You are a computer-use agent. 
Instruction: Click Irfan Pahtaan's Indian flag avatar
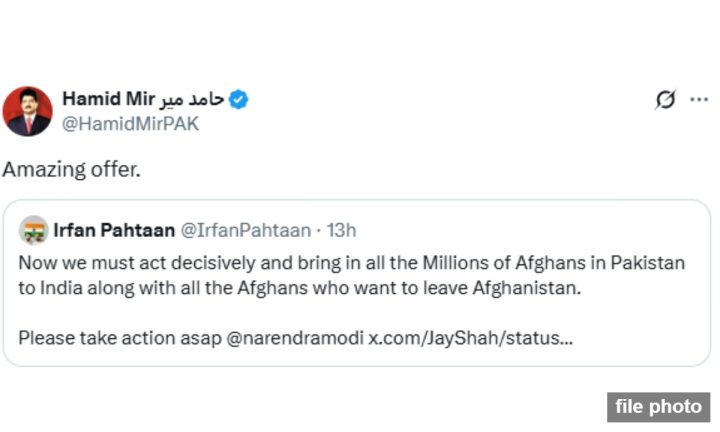pyautogui.click(x=33, y=230)
